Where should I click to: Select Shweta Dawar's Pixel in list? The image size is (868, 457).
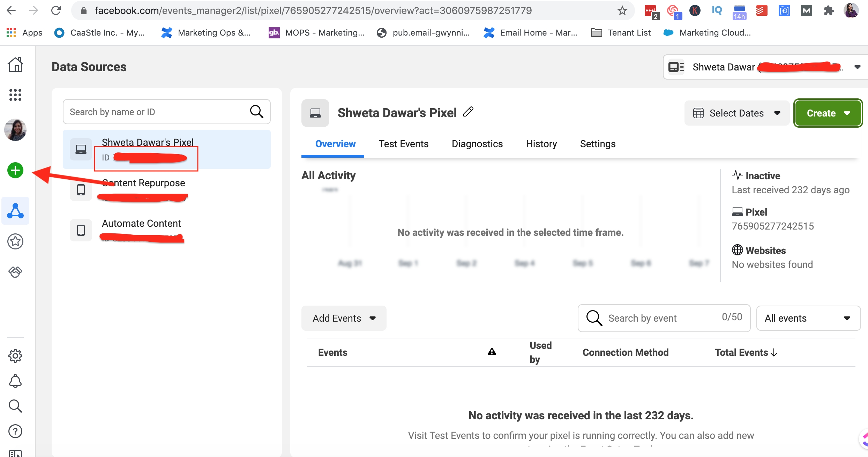pos(167,149)
